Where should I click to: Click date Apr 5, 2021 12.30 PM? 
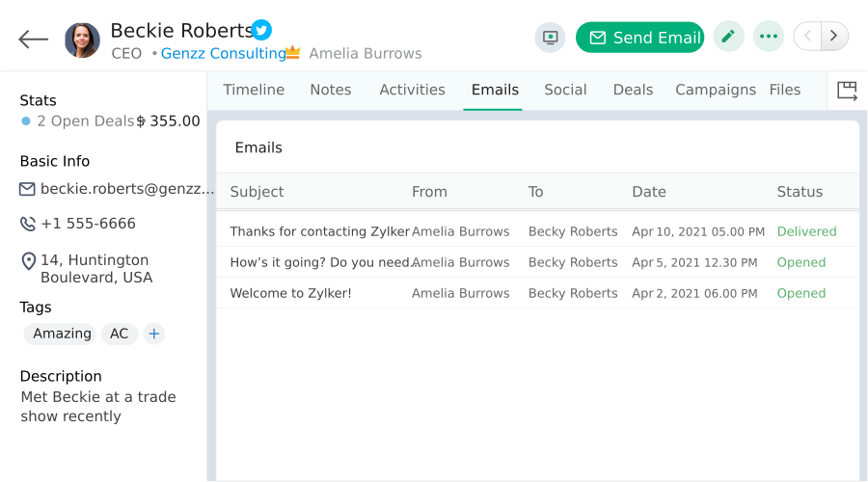(x=694, y=262)
